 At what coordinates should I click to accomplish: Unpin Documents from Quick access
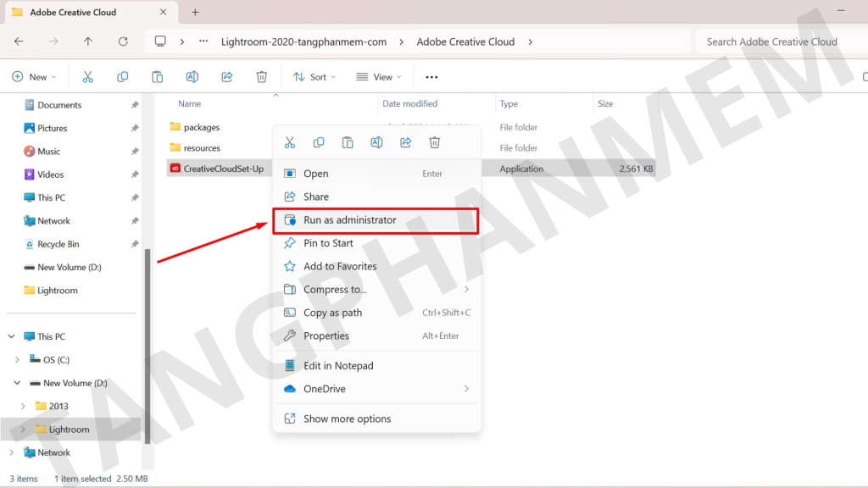(x=135, y=105)
